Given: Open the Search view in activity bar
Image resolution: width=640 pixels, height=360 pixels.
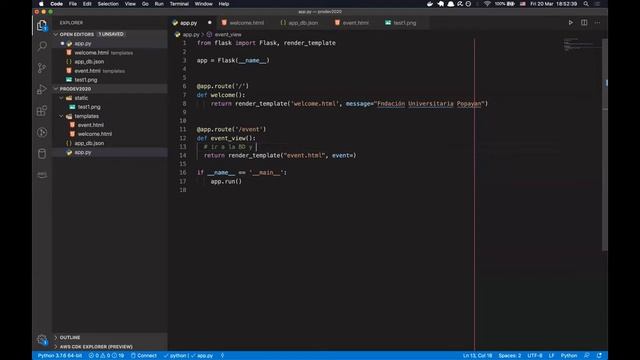Looking at the screenshot, I should click(x=42, y=46).
